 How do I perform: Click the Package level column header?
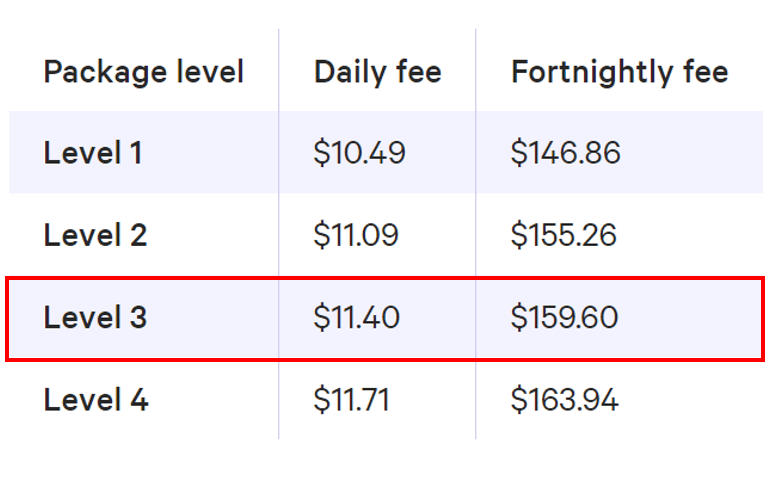point(143,72)
